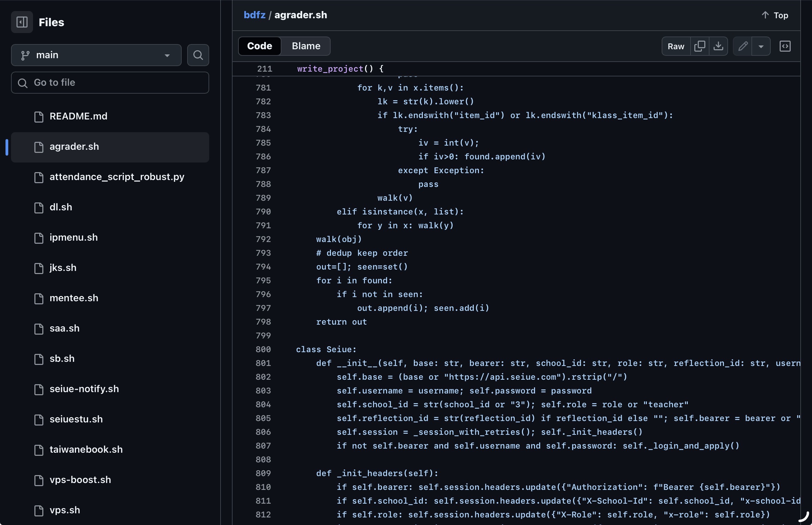
Task: Select the Code view tab
Action: click(x=259, y=46)
